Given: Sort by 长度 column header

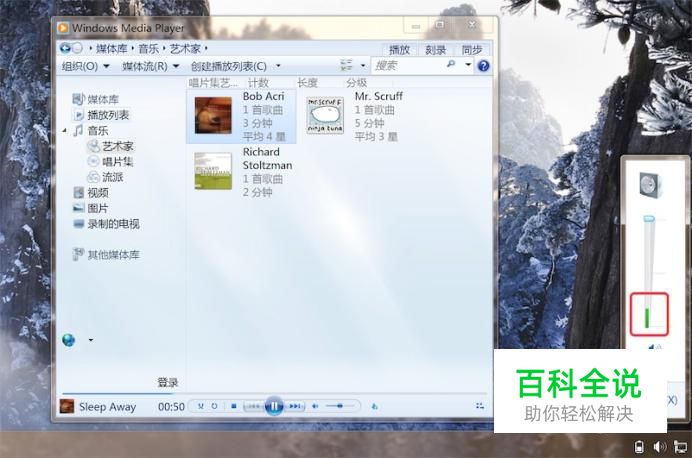Looking at the screenshot, I should click(307, 83).
